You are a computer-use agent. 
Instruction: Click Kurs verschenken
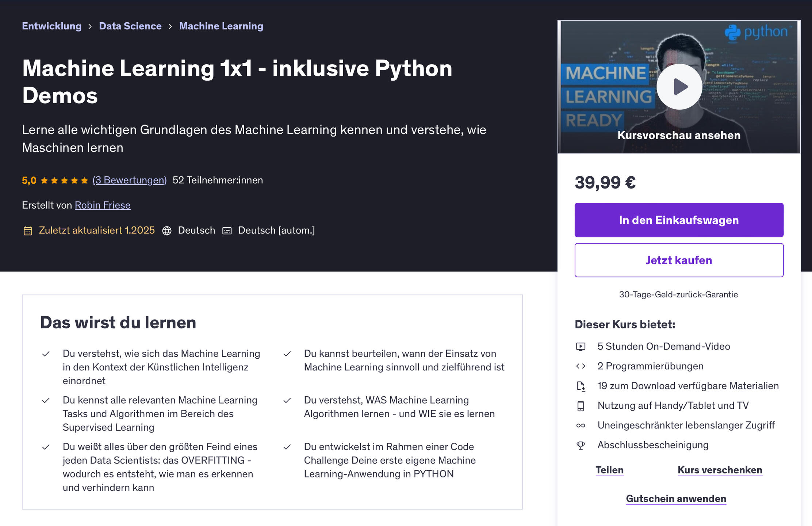(x=720, y=470)
